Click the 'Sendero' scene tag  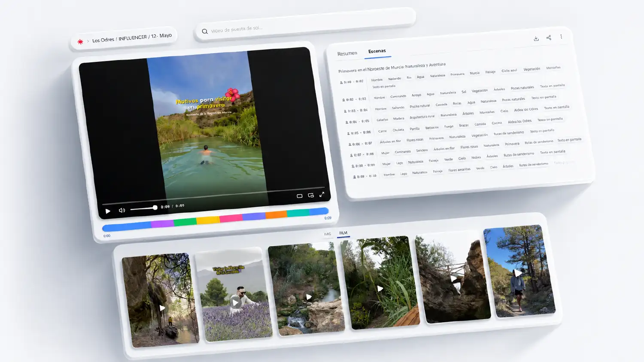[x=422, y=151]
